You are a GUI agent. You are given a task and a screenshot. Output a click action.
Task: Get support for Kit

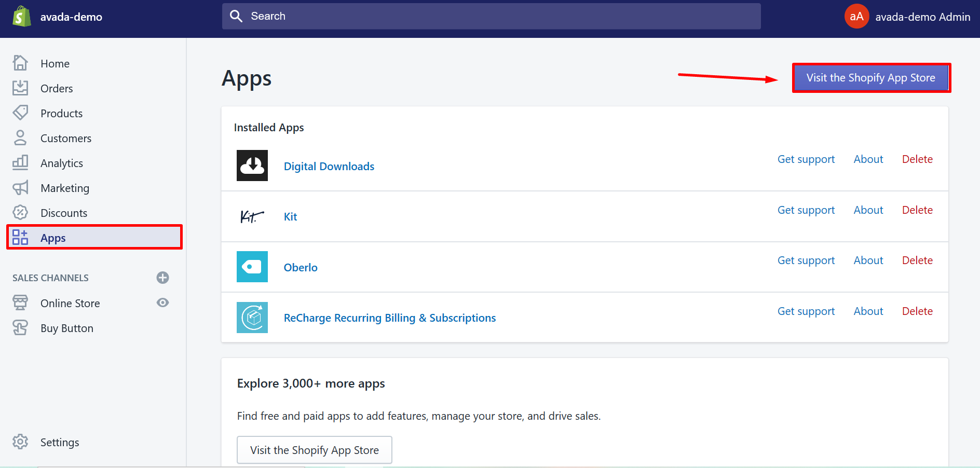(806, 210)
